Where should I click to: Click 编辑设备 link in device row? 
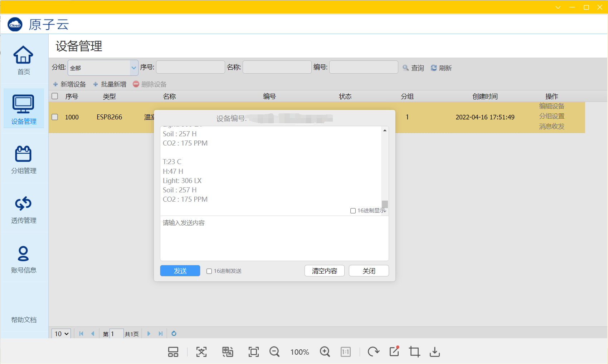(552, 106)
